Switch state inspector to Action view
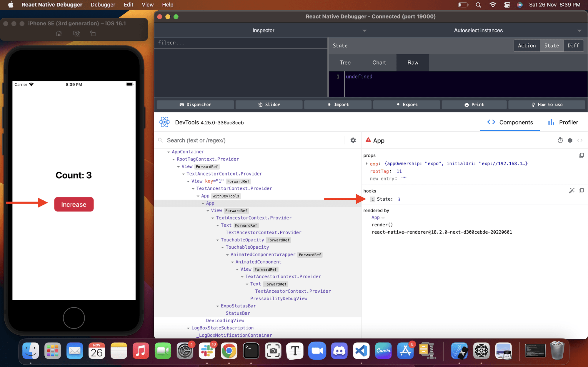Viewport: 588px width, 367px height. 527,46
